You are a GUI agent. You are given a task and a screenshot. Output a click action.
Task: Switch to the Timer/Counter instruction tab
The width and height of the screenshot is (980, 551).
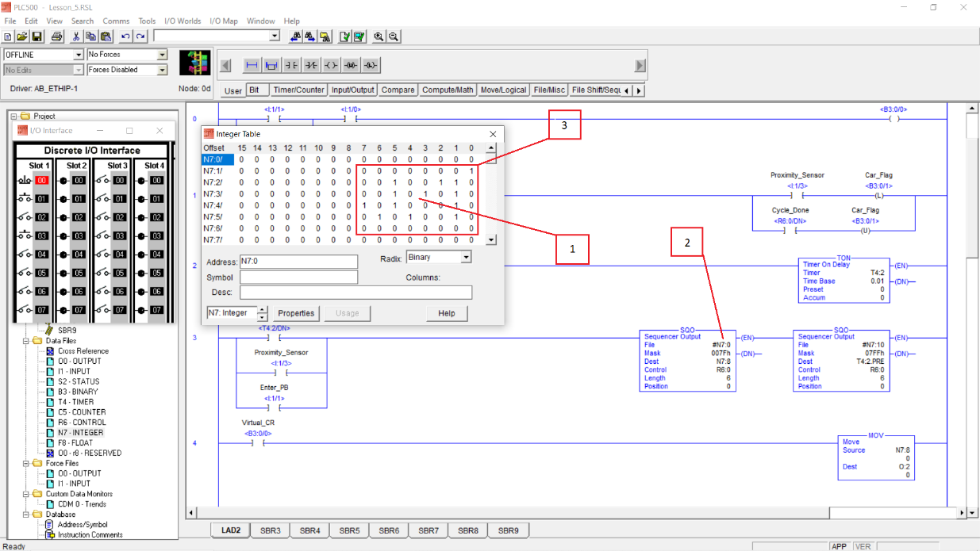click(298, 90)
